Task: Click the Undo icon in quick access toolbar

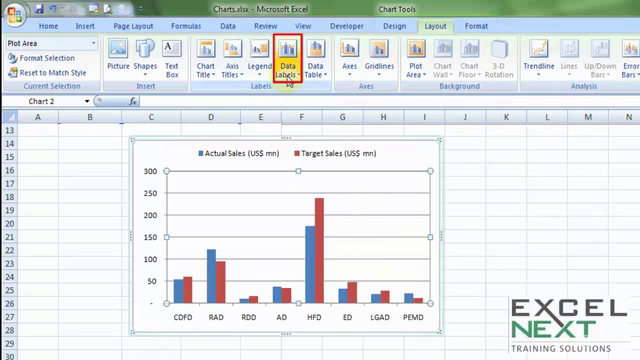Action: (53, 9)
